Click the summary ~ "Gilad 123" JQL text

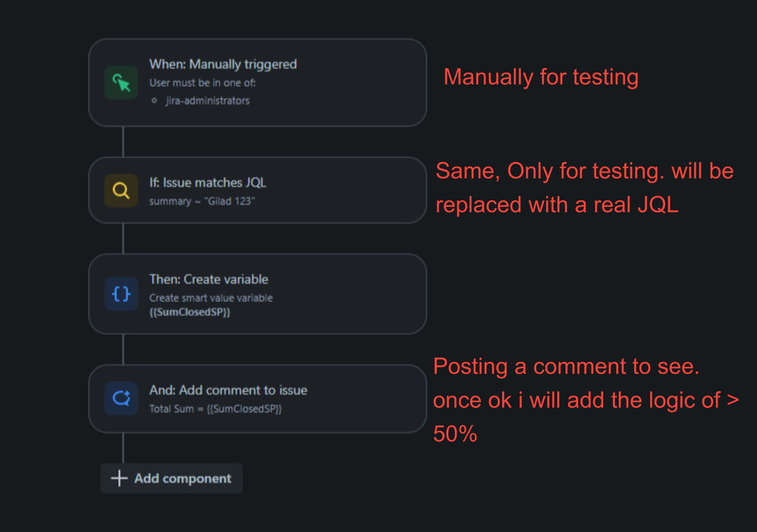[202, 201]
